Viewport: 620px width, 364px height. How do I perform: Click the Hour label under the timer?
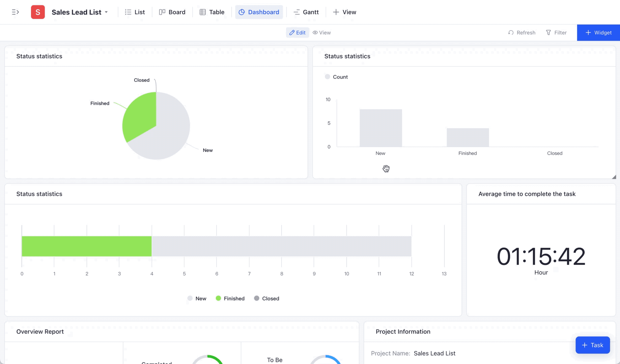pos(541,273)
